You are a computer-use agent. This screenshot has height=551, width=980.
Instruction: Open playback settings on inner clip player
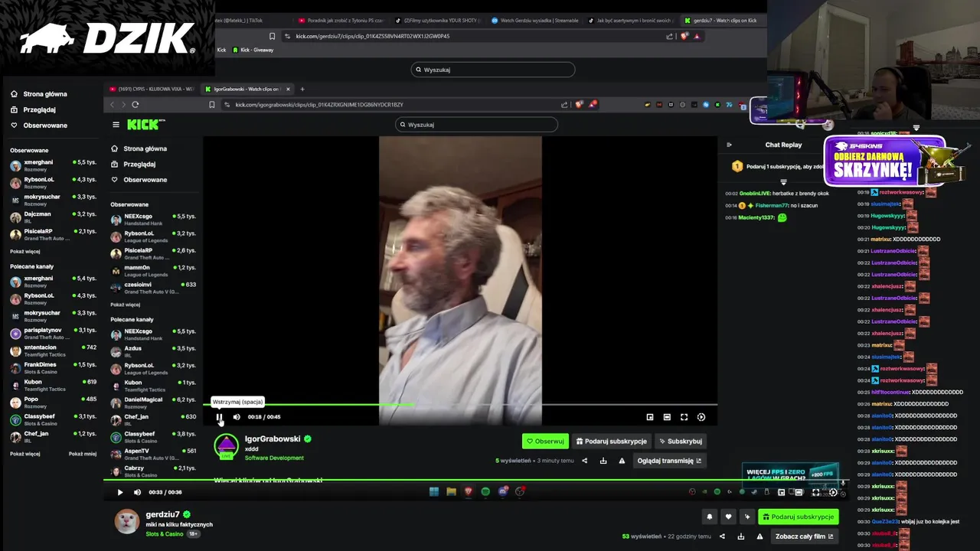[x=701, y=417]
